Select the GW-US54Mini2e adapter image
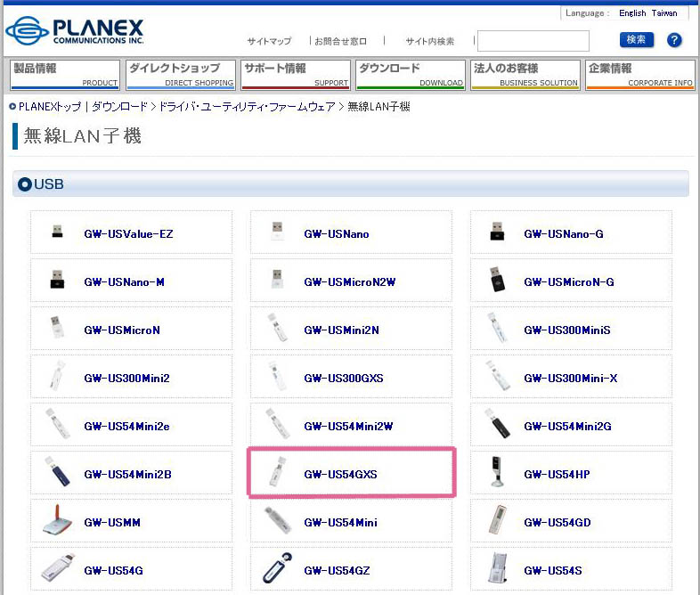The height and width of the screenshot is (595, 700). coord(58,424)
